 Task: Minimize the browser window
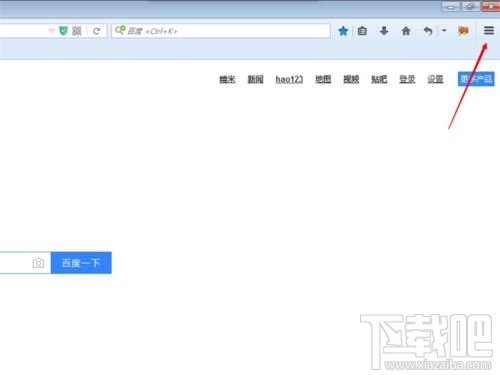coord(451,6)
